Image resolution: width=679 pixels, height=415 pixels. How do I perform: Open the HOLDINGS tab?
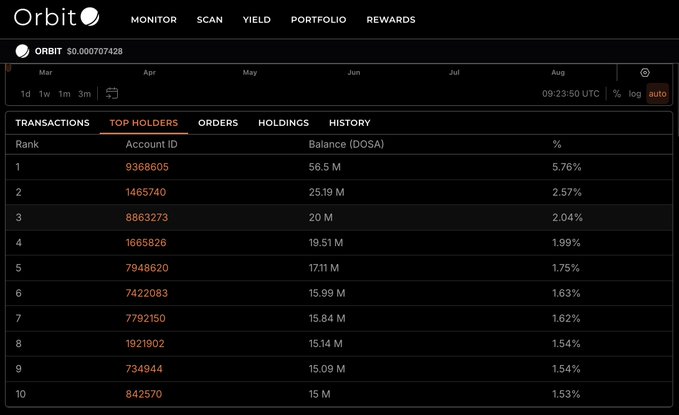tap(284, 123)
